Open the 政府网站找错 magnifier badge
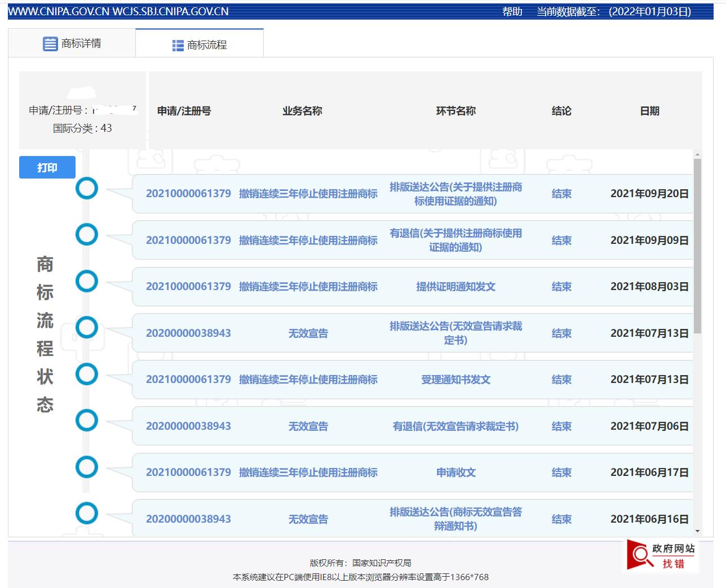The height and width of the screenshot is (588, 726). [661, 556]
